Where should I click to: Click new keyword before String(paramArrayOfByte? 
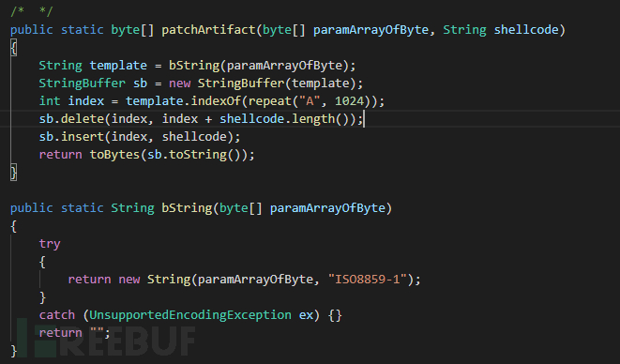coord(129,280)
